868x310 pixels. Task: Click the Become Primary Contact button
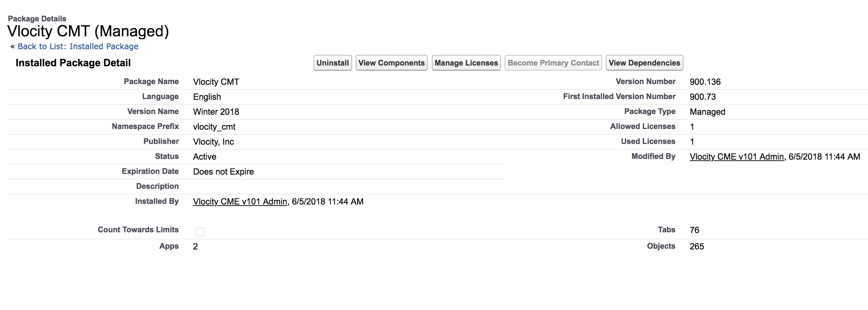(x=553, y=62)
